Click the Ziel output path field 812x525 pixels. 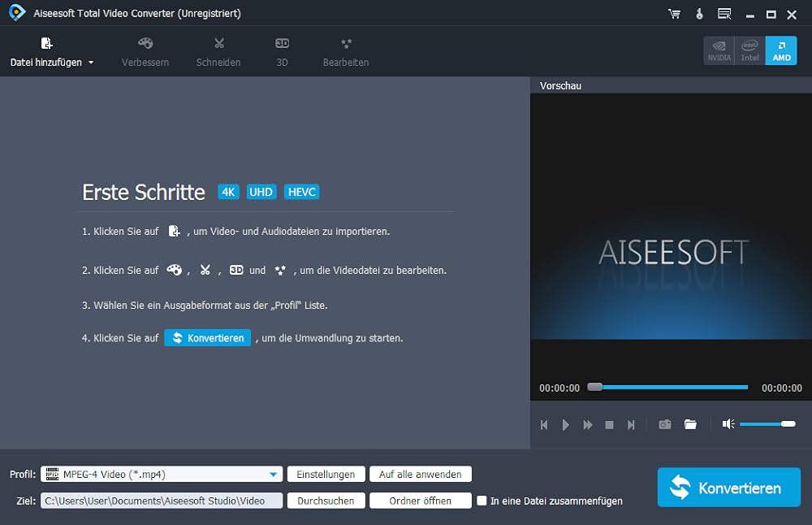click(x=162, y=501)
